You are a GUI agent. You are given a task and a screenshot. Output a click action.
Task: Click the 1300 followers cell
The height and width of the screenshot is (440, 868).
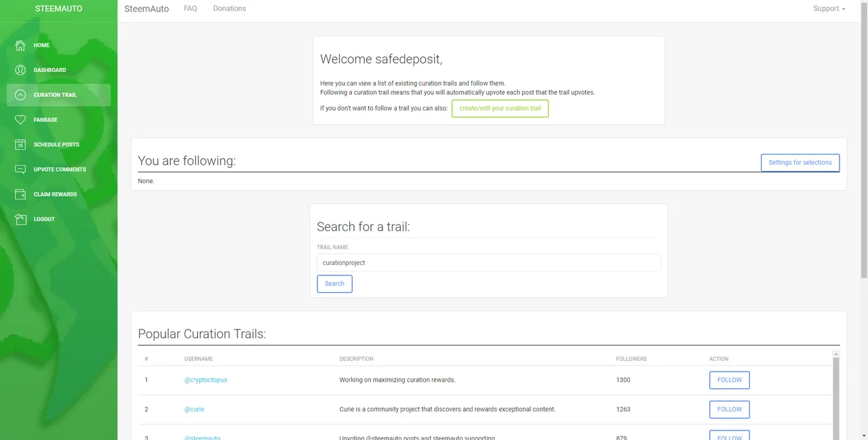623,380
